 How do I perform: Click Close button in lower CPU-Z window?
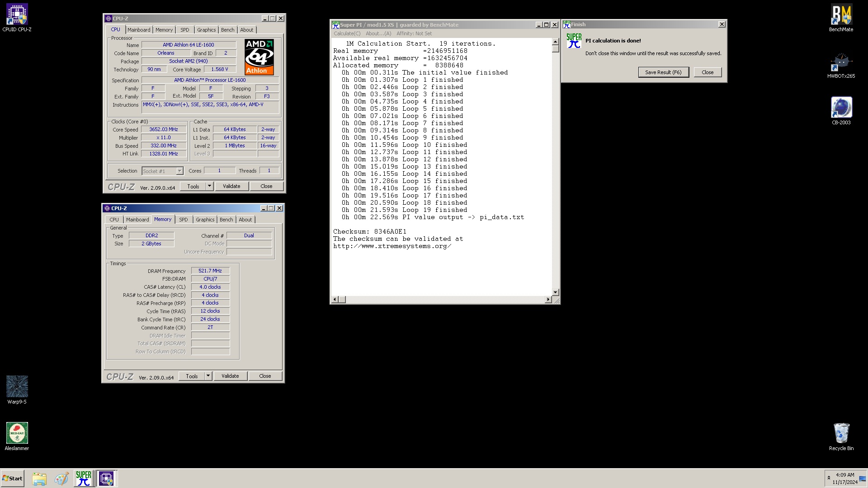[x=265, y=376]
